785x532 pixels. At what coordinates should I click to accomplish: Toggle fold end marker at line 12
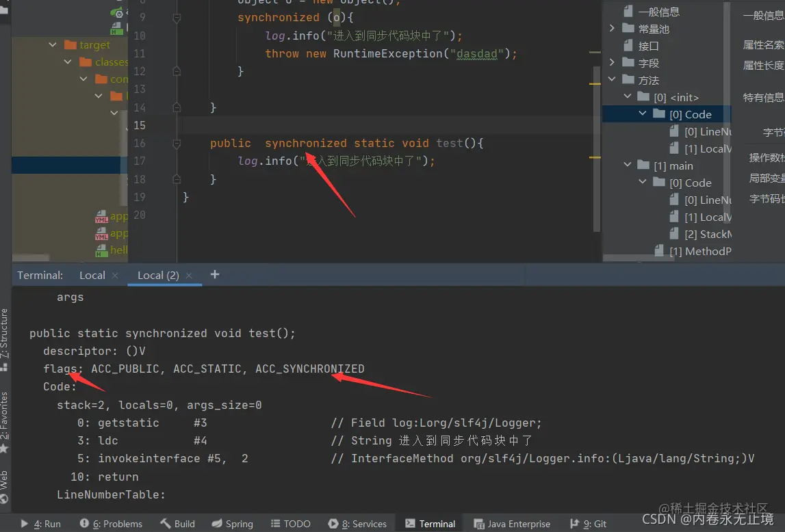[177, 72]
